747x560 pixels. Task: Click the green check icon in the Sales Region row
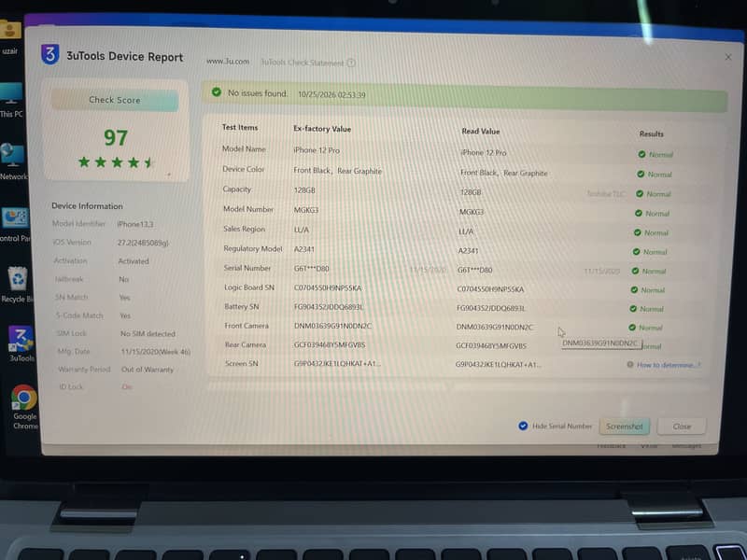tap(637, 232)
